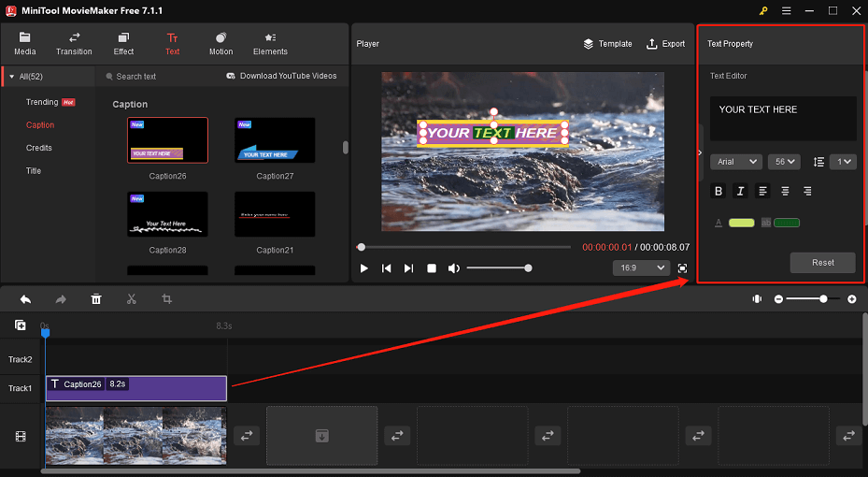The width and height of the screenshot is (868, 477).
Task: Open the Arial font dropdown
Action: click(736, 162)
